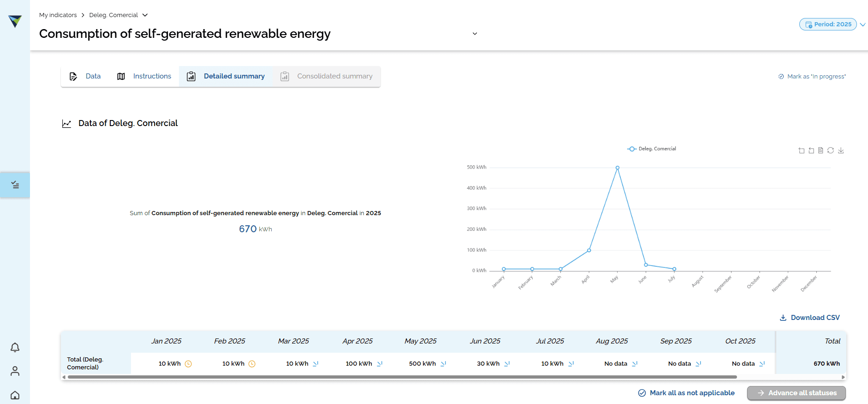The height and width of the screenshot is (404, 868).
Task: Mark indicator as 'In progress'
Action: click(812, 77)
